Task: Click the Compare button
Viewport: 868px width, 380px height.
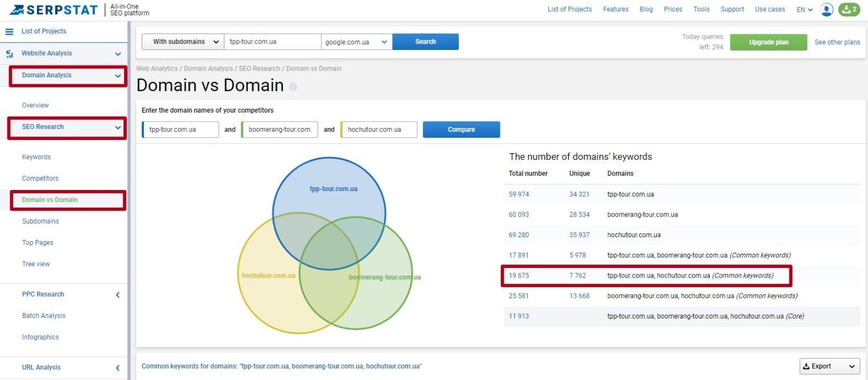Action: point(461,130)
